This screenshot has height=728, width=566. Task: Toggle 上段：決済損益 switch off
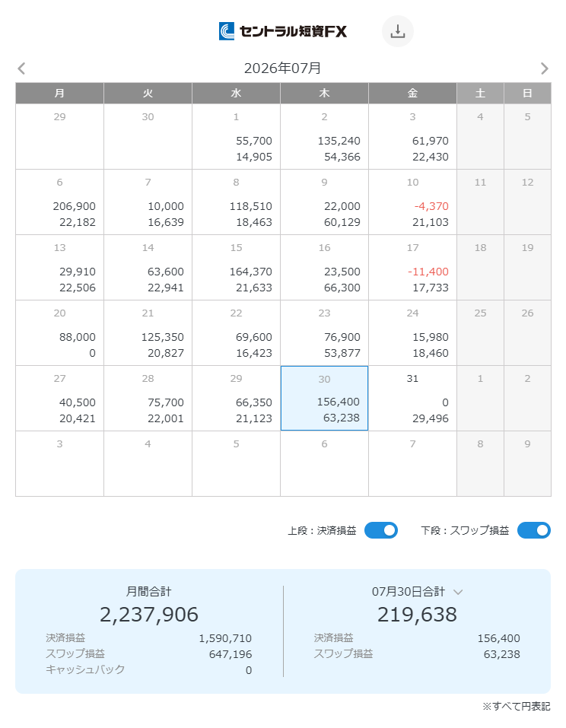point(380,530)
